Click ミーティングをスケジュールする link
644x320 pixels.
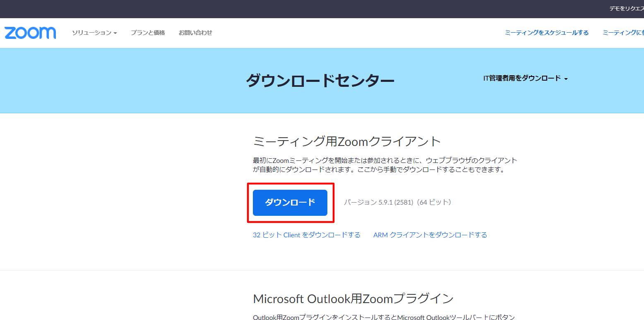[546, 33]
